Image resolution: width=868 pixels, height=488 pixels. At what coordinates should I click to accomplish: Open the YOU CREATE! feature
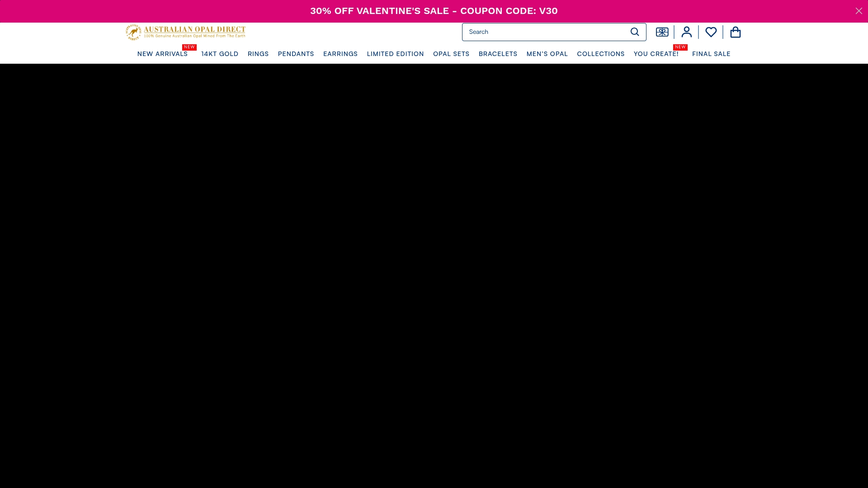pos(656,54)
